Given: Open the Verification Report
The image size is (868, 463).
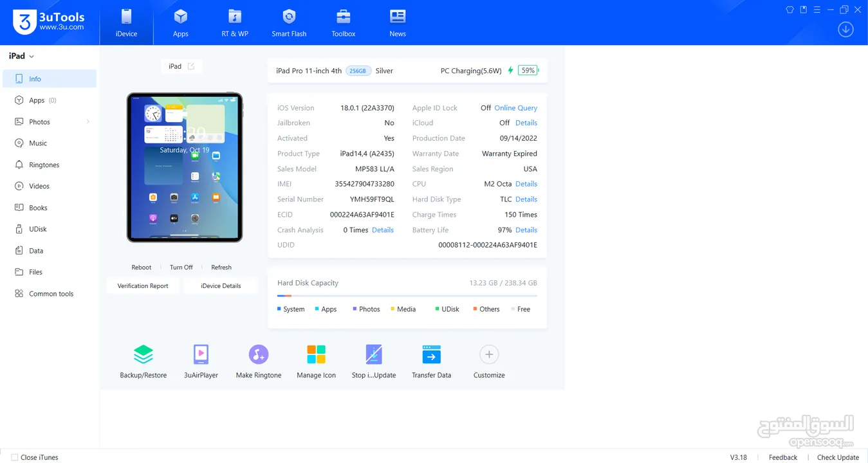Looking at the screenshot, I should coord(143,286).
